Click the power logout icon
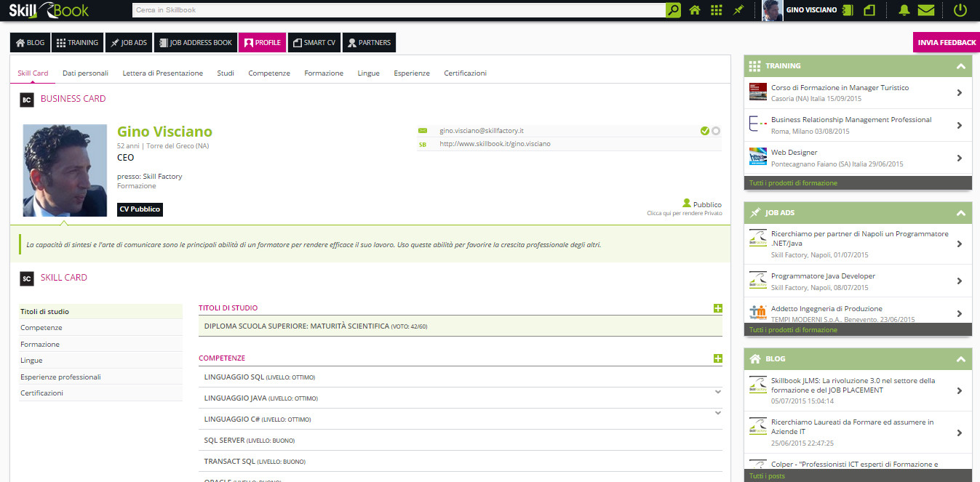The height and width of the screenshot is (482, 980). [960, 10]
